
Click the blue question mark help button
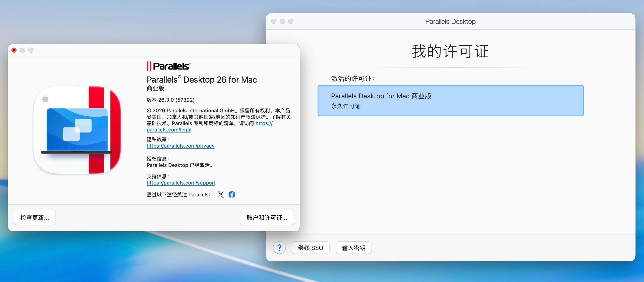tap(279, 248)
